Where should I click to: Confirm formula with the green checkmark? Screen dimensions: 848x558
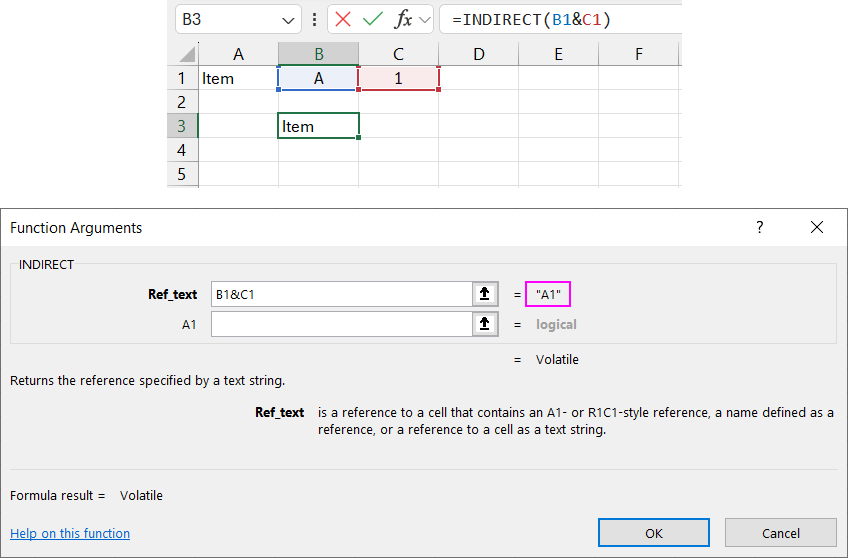coord(373,20)
